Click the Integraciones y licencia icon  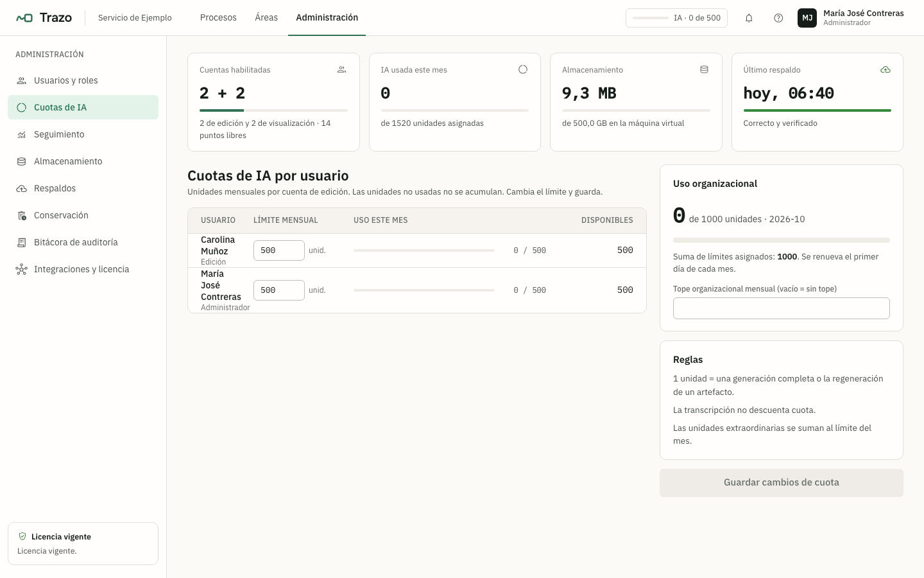tap(22, 270)
